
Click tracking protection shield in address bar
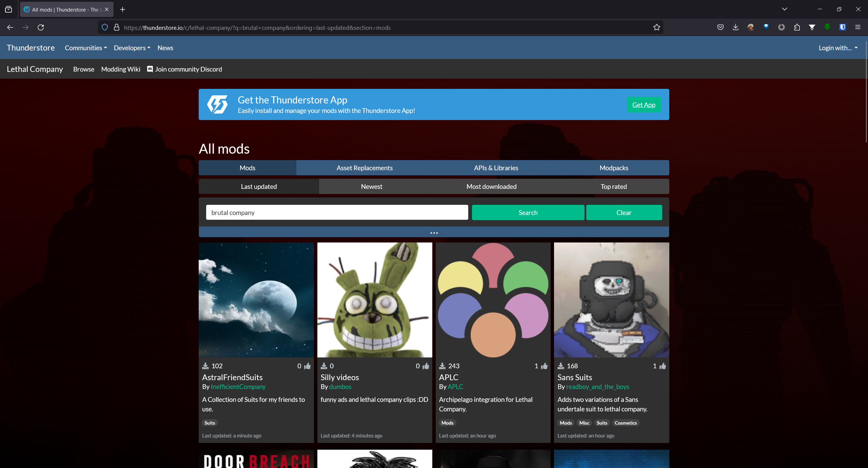105,27
